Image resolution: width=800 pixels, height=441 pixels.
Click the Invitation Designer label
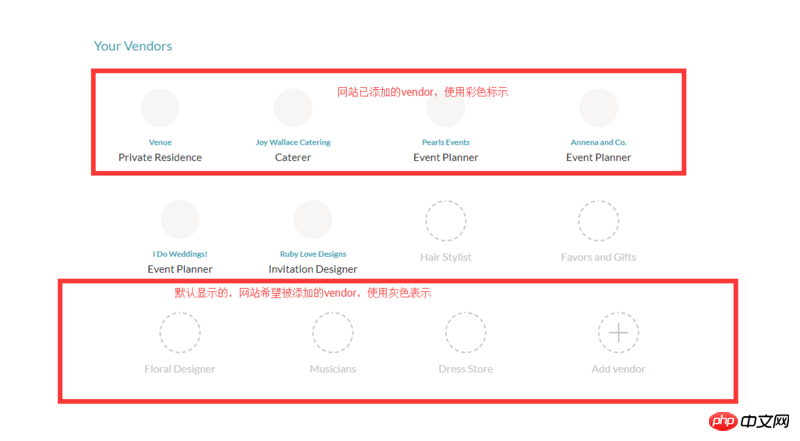313,269
